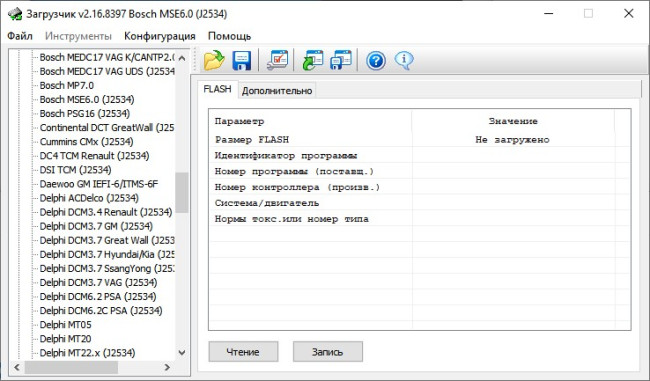Click the tree horizontal scrollbar thumb
The height and width of the screenshot is (381, 650).
pyautogui.click(x=71, y=367)
